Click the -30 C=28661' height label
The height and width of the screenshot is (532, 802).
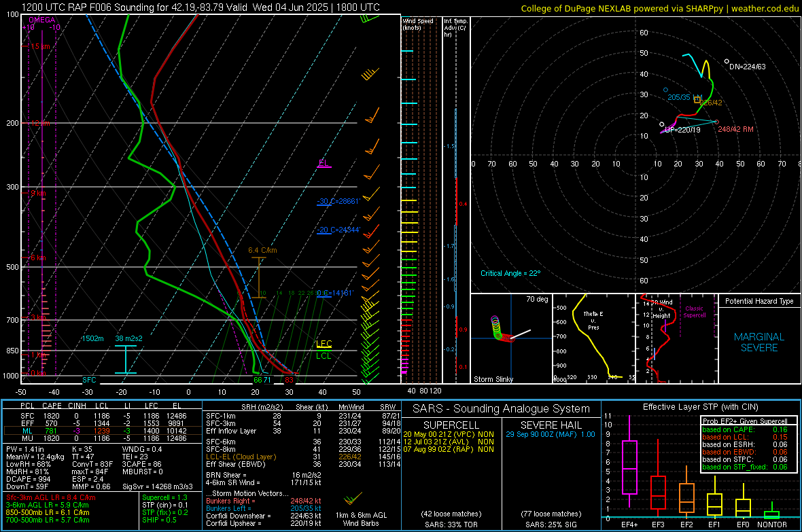coord(338,202)
